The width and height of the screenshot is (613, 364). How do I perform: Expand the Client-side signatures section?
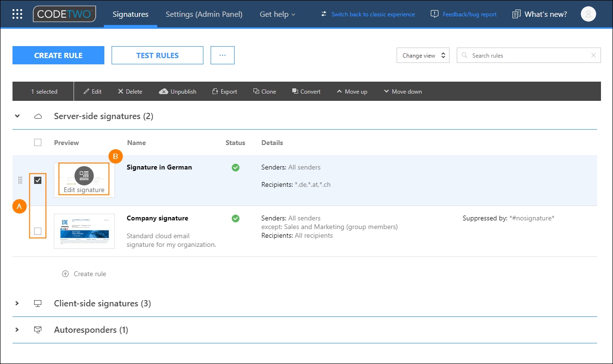point(17,303)
